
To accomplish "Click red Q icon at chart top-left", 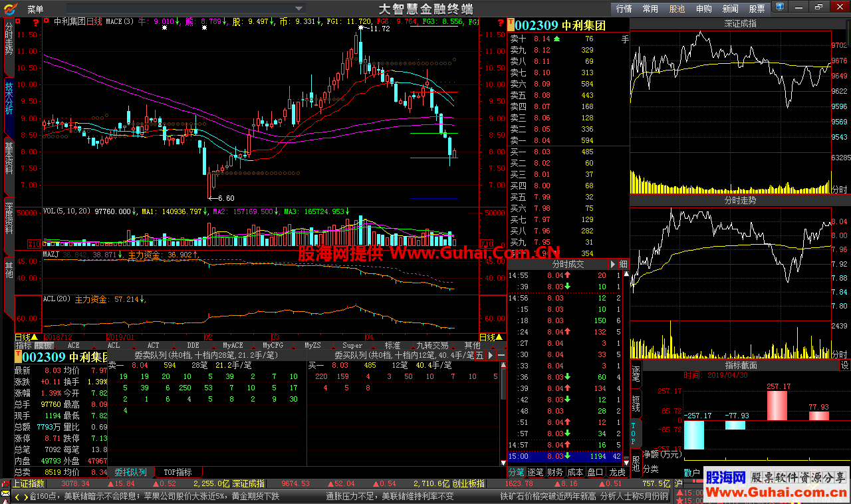I will [x=17, y=21].
